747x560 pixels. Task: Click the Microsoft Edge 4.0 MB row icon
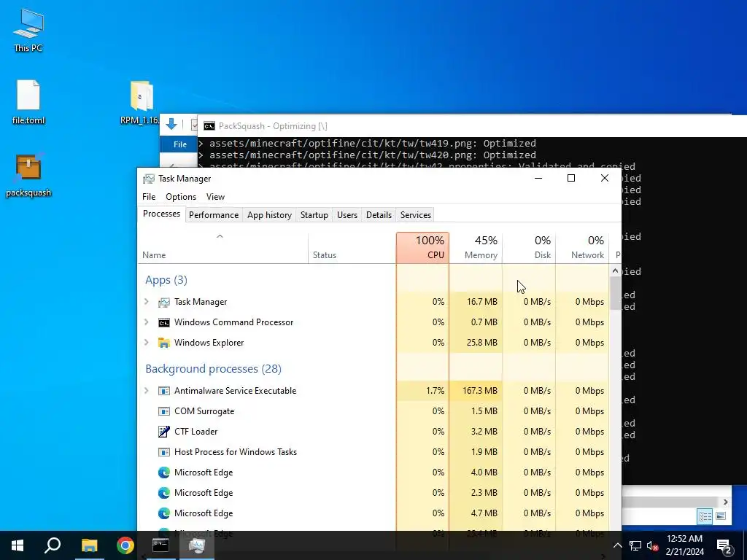point(164,472)
